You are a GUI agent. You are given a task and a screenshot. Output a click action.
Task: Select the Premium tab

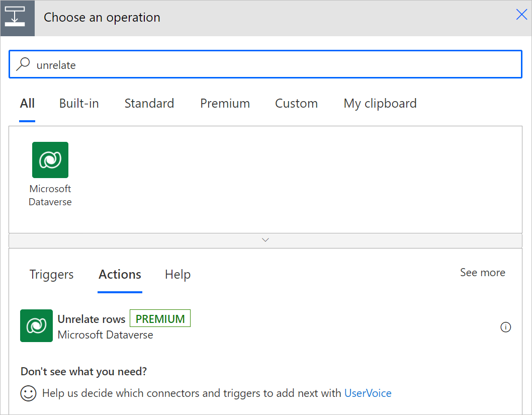pyautogui.click(x=225, y=104)
